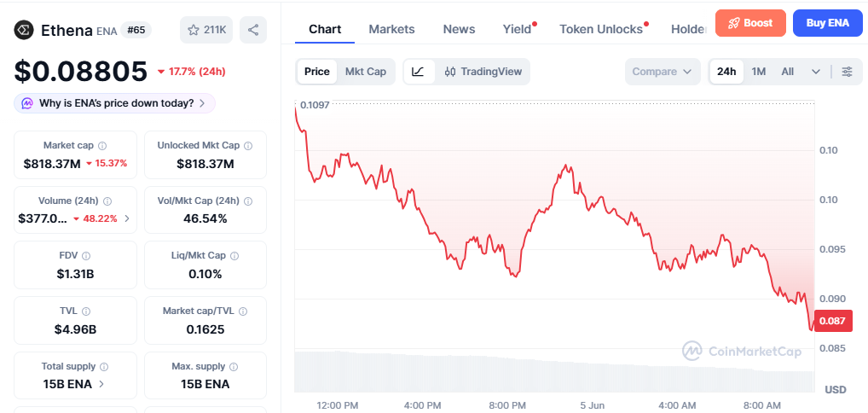Click the TradingView label button
The width and height of the screenshot is (868, 413).
pyautogui.click(x=485, y=72)
